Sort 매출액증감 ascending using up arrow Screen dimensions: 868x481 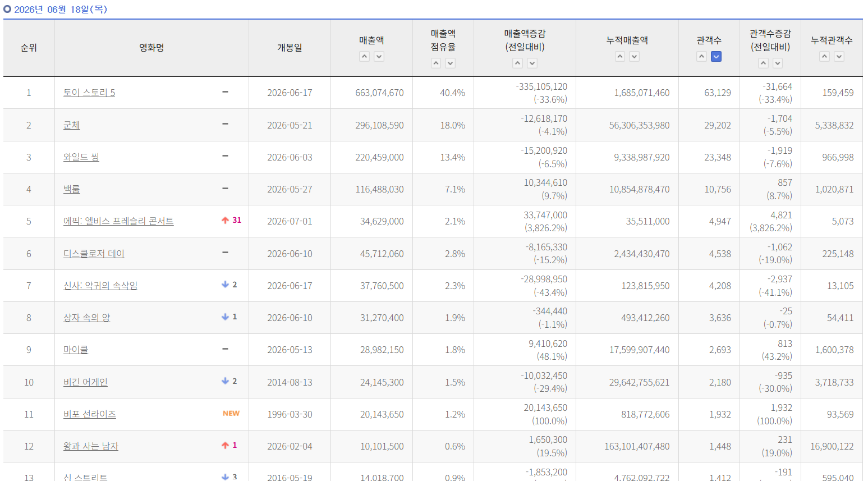coord(518,63)
